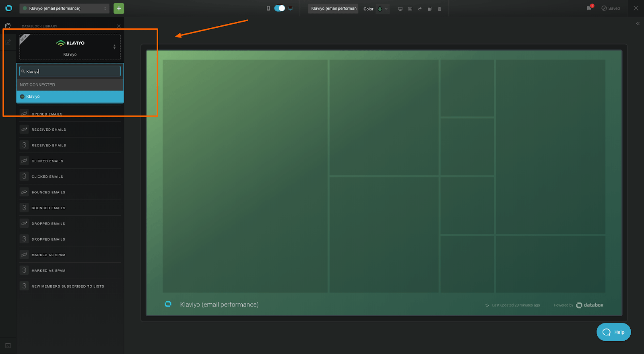Open the Help chat button

tap(613, 332)
